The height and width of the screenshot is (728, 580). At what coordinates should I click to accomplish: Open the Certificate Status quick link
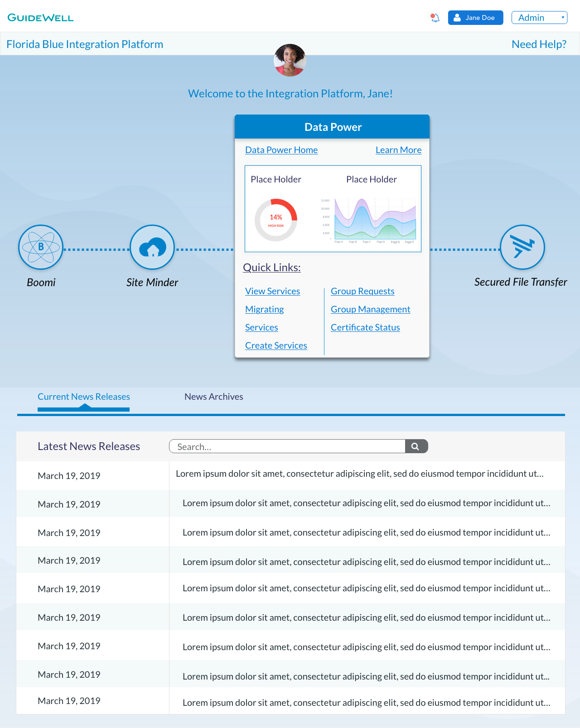click(x=365, y=327)
